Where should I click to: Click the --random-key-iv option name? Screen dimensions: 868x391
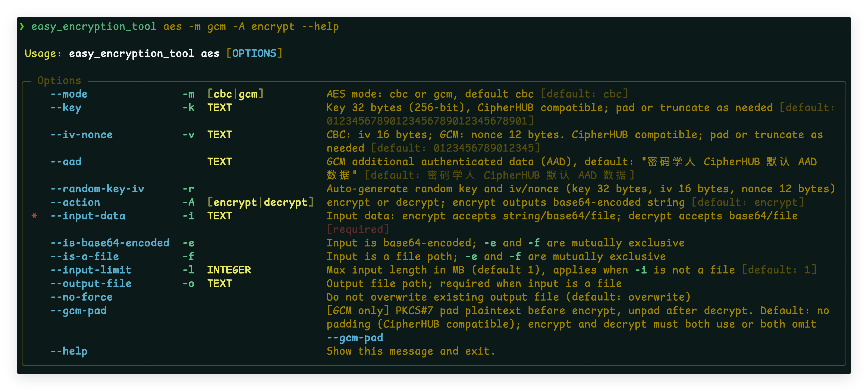pyautogui.click(x=97, y=188)
